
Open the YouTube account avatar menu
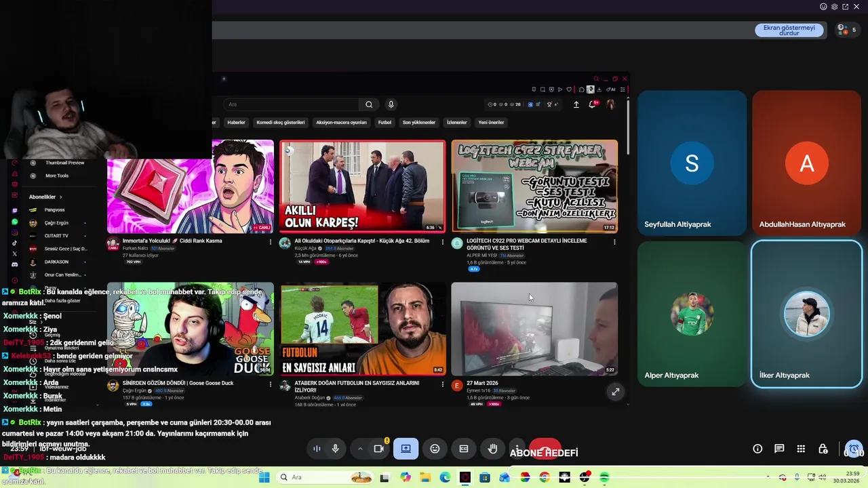[610, 104]
